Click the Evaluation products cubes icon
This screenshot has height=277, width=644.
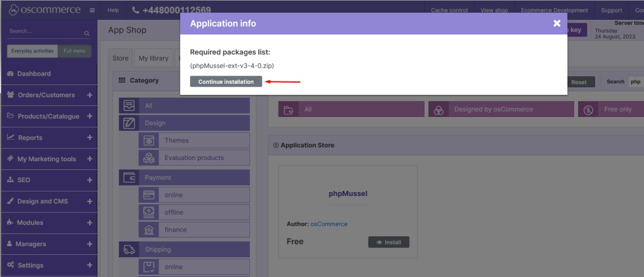(x=149, y=158)
